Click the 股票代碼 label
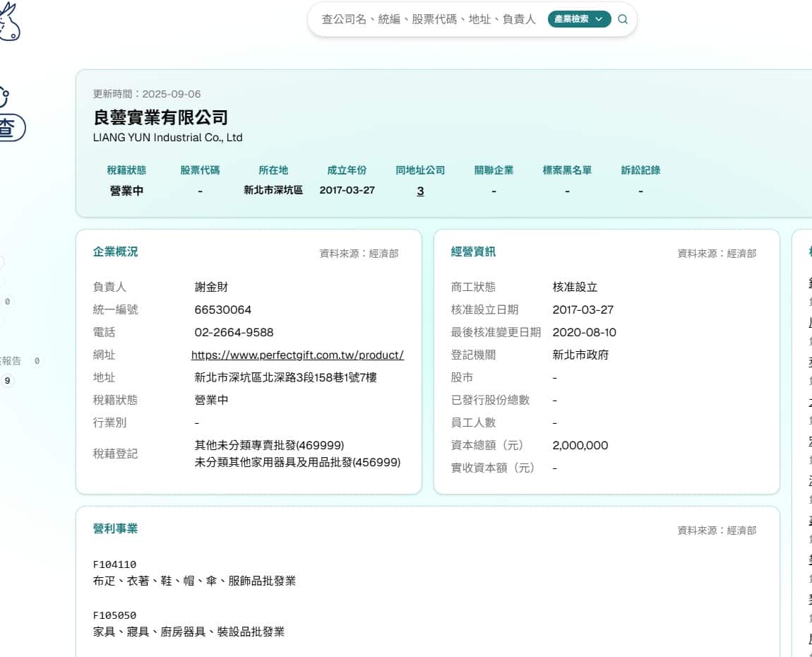Screen dimensions: 812x657 tap(201, 170)
